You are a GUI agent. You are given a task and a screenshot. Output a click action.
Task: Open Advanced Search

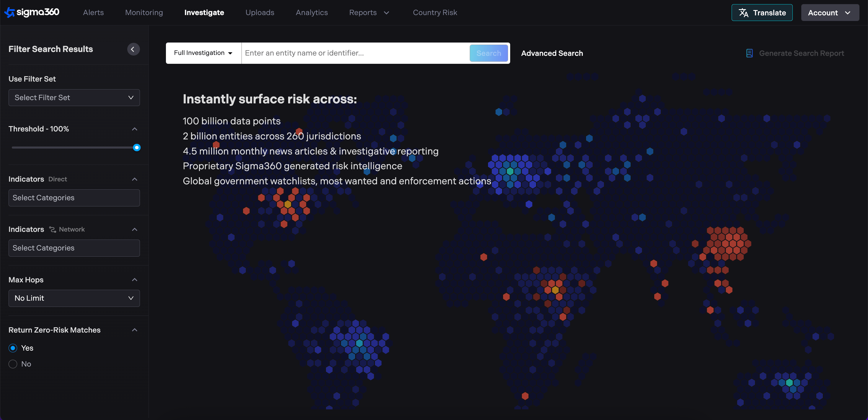(552, 53)
